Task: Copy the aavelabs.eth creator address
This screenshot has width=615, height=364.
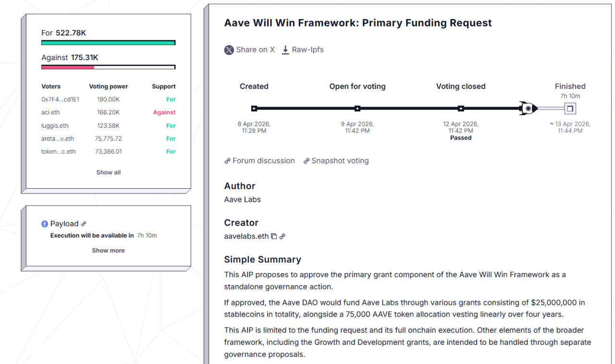Action: pyautogui.click(x=274, y=236)
